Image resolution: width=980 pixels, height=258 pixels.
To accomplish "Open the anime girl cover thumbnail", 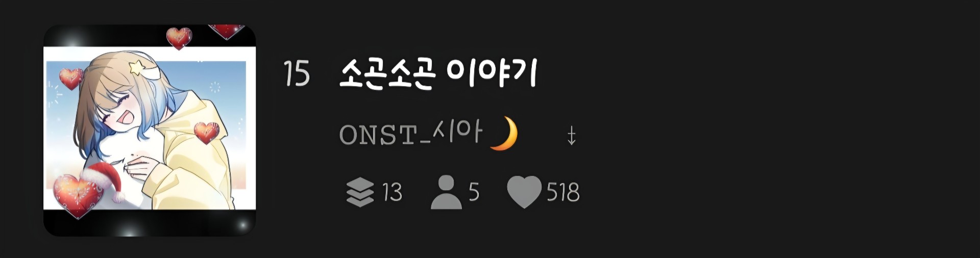I will click(x=150, y=131).
